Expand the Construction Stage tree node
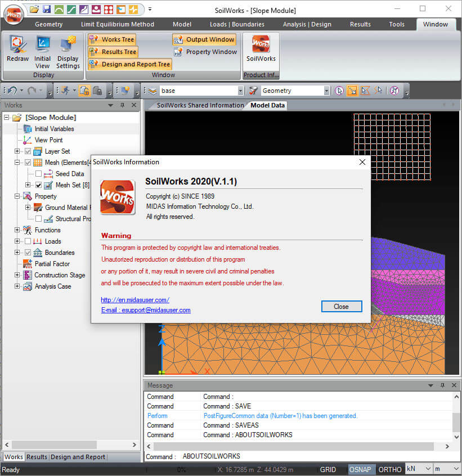Screen dimensions: 462x476 tap(17, 275)
